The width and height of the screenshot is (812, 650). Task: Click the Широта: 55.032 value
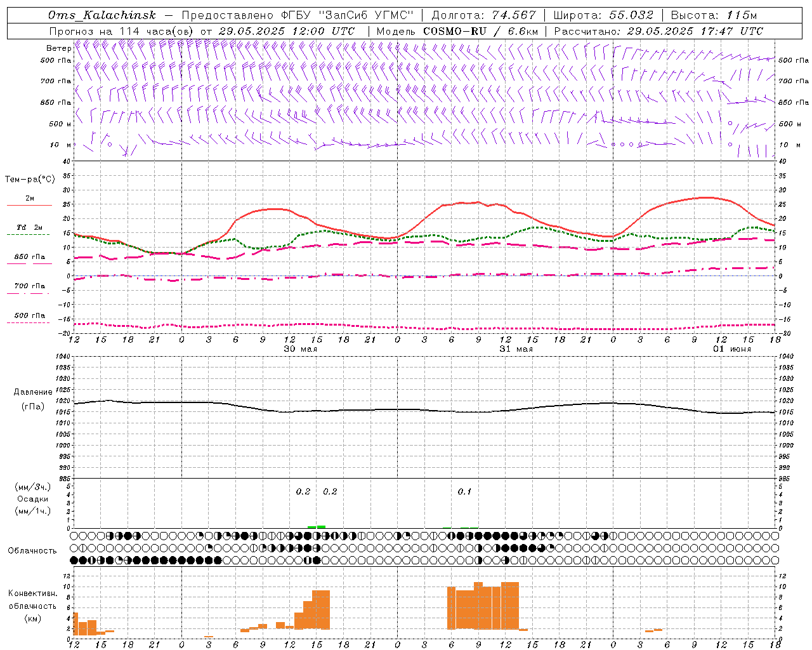click(603, 16)
